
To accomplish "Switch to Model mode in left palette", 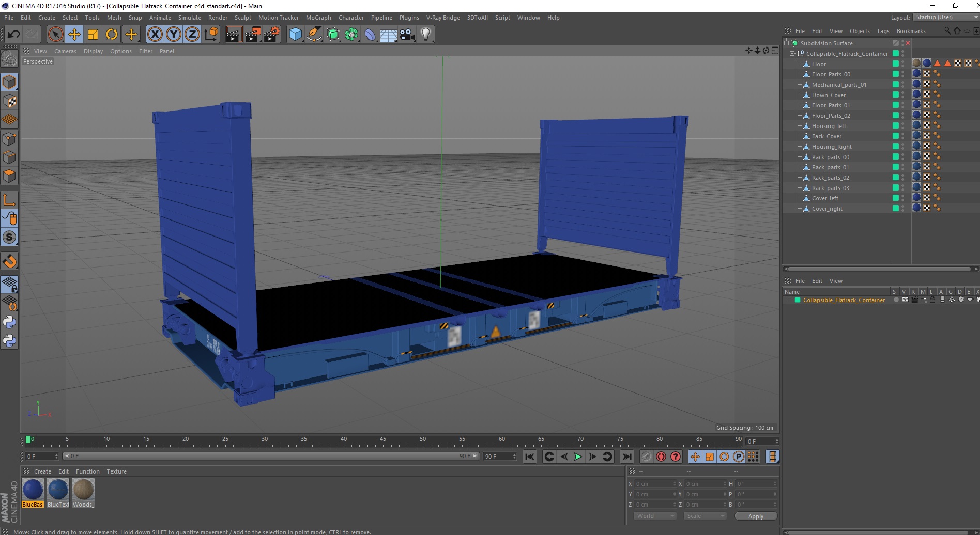I will coord(9,82).
